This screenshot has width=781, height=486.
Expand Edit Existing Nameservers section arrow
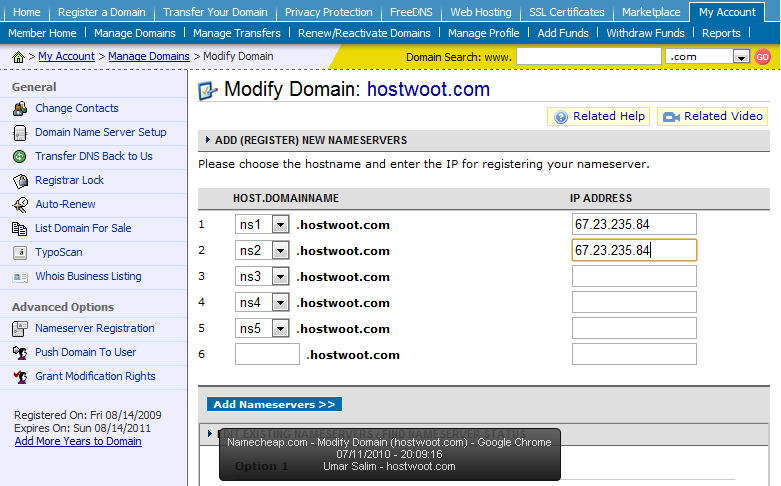point(210,434)
